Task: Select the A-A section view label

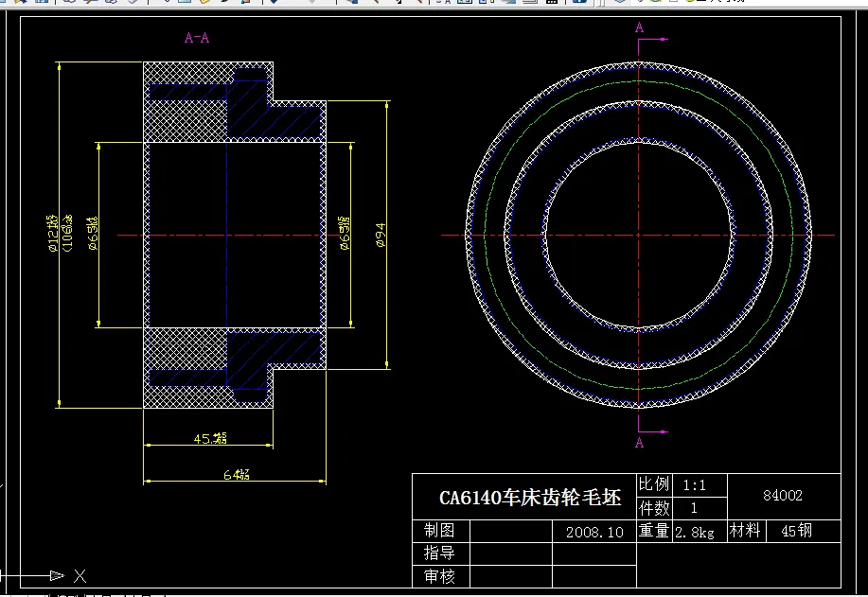Action: pos(197,38)
